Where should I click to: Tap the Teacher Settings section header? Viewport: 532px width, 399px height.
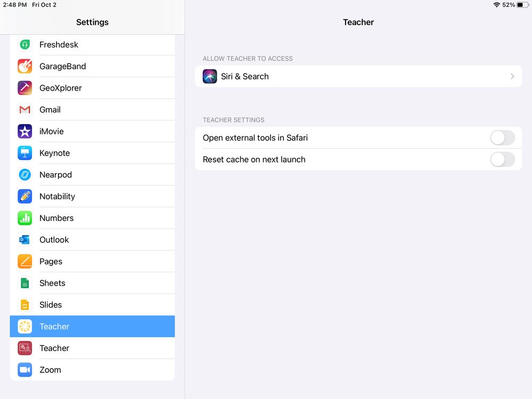(x=233, y=120)
